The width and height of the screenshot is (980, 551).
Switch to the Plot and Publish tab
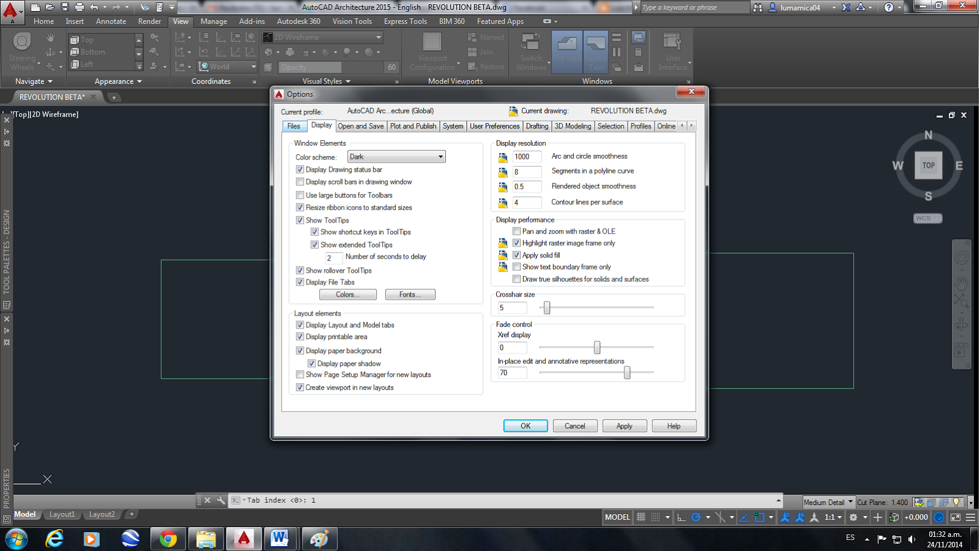point(413,126)
